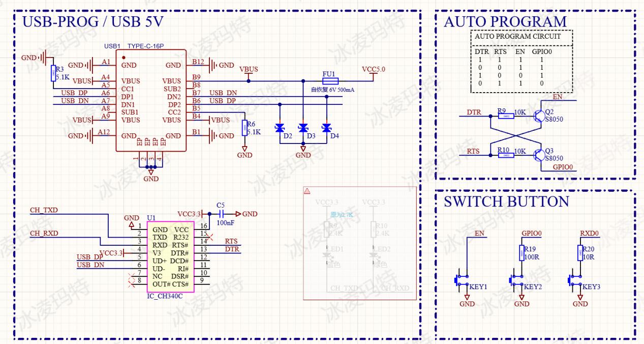644x344 pixels.
Task: Select the KEY3 push button symbol
Action: pyautogui.click(x=575, y=280)
